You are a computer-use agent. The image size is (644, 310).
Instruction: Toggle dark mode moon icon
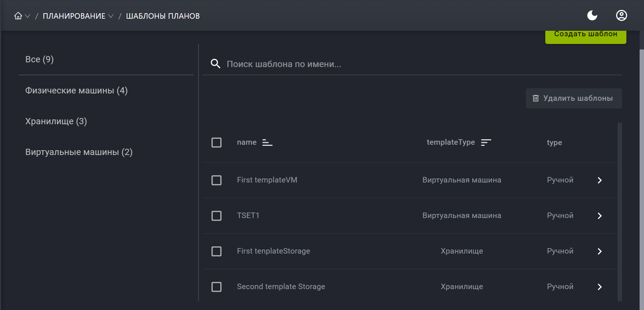click(x=592, y=15)
